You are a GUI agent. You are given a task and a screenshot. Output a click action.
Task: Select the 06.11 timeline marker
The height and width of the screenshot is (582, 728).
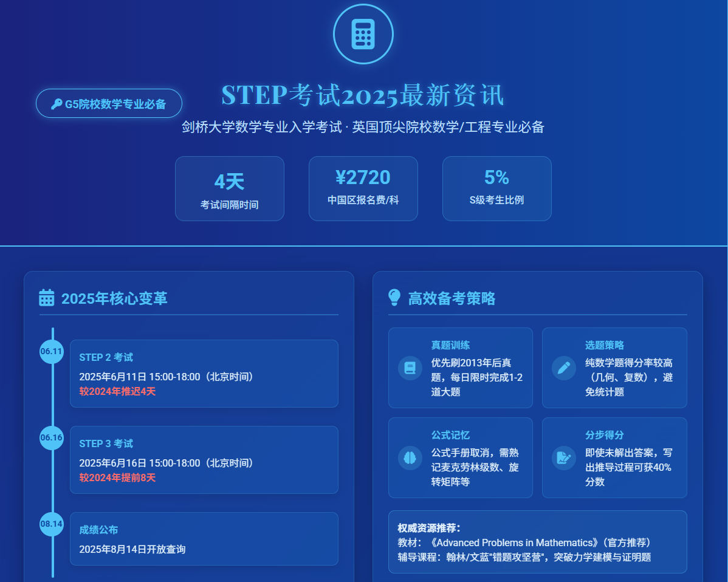52,351
